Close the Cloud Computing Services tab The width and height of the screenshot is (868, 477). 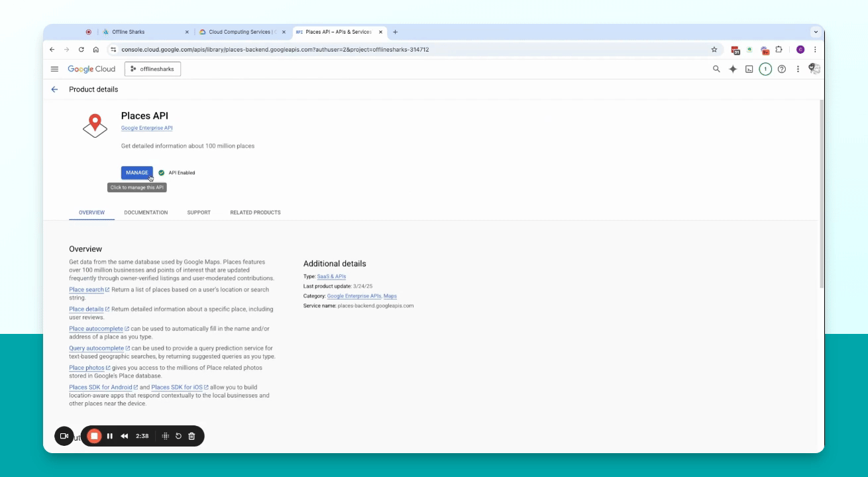pyautogui.click(x=284, y=32)
